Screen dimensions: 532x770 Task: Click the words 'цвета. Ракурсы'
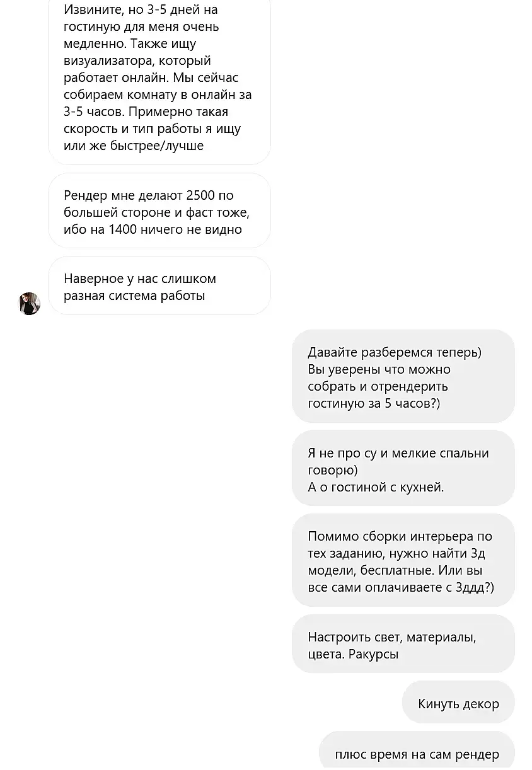[x=353, y=654]
